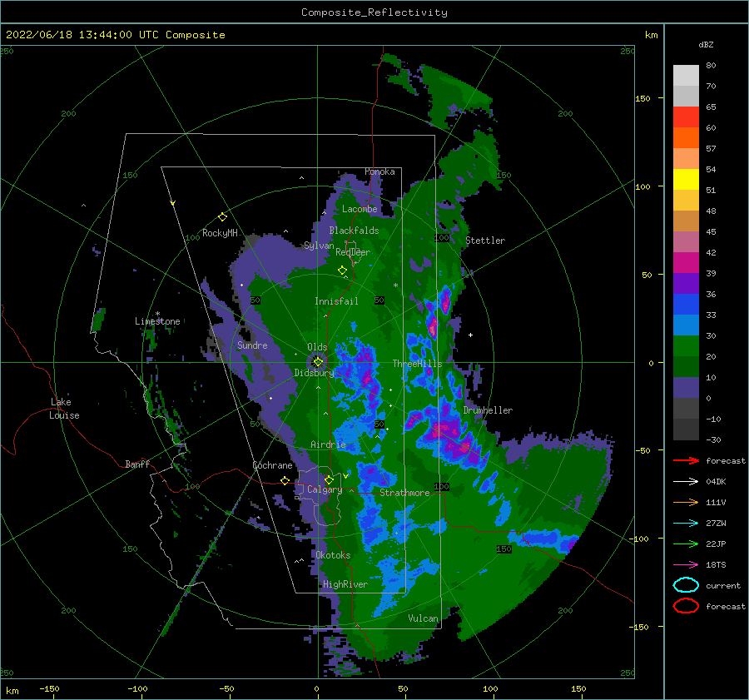Click the red forecast arrow in the legend

tap(686, 460)
